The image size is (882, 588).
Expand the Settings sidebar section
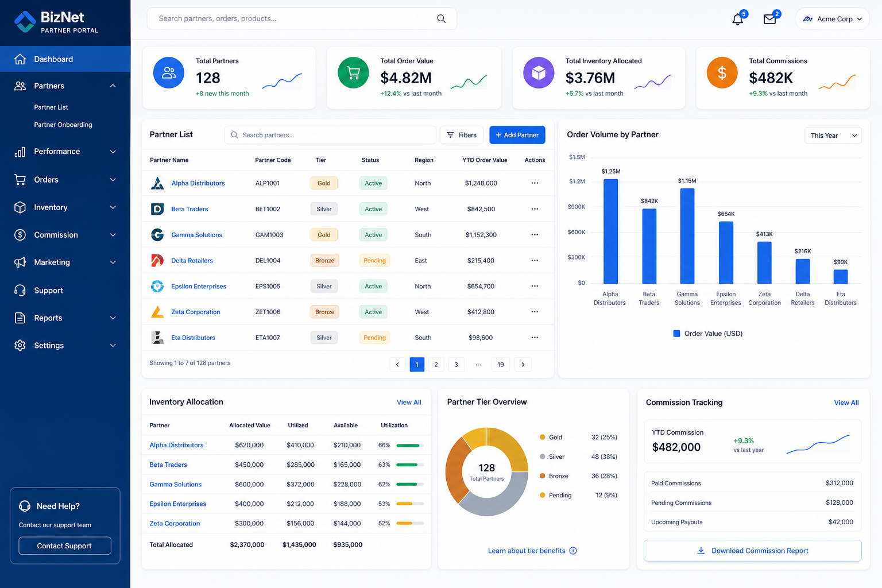[x=113, y=346]
